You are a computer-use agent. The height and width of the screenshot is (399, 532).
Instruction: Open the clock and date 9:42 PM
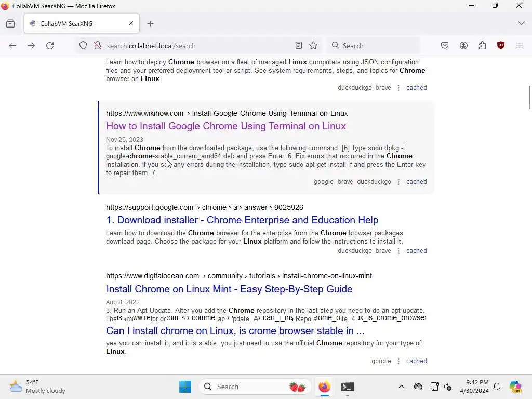coord(474,387)
